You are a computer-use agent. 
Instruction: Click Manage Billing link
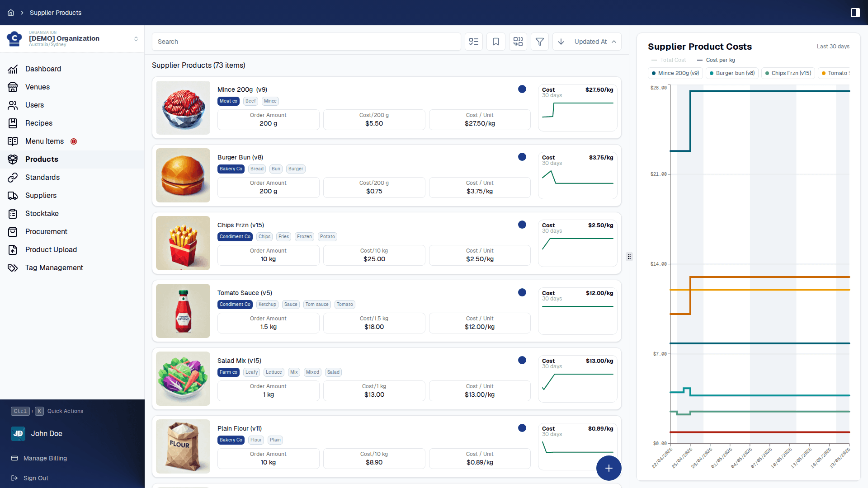click(x=45, y=458)
